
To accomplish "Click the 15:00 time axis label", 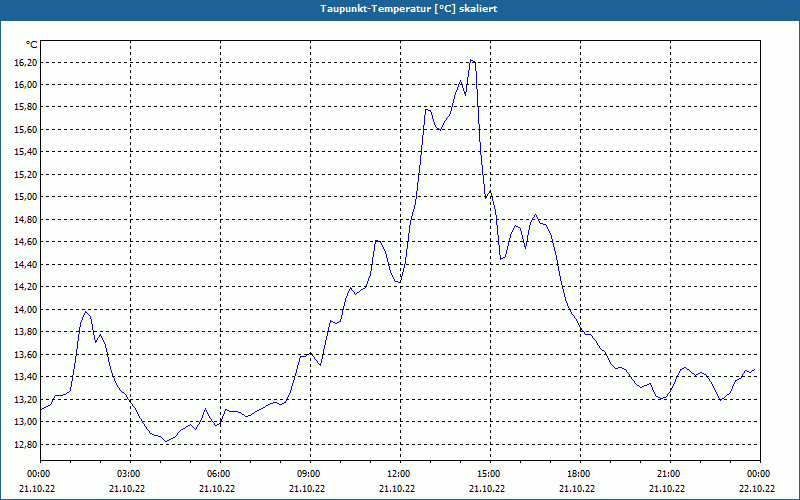I will [x=490, y=474].
